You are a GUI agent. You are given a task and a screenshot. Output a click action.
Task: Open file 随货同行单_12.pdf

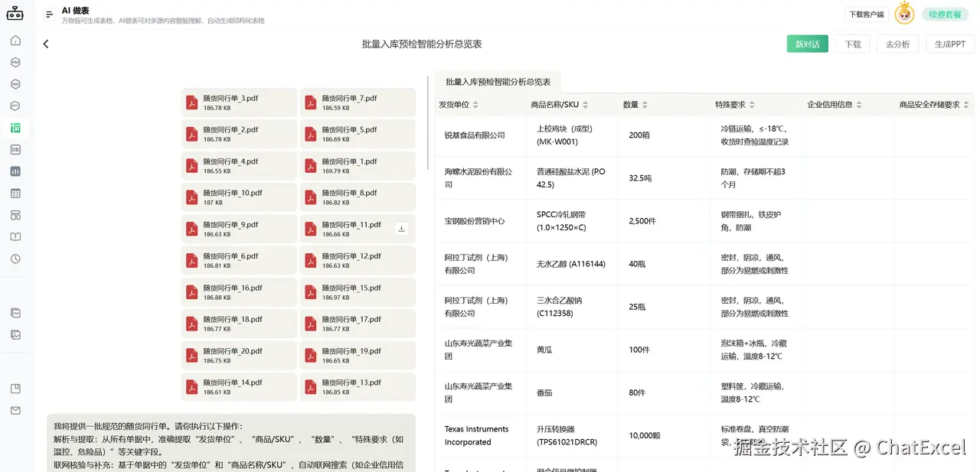click(x=358, y=260)
